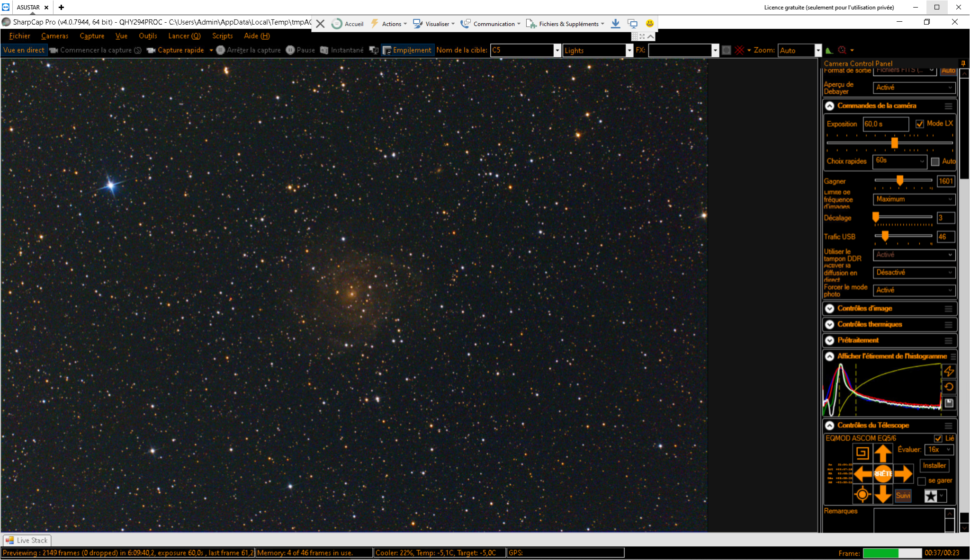The image size is (970, 560).
Task: Open the Aperçu de Debayer dropdown
Action: pyautogui.click(x=914, y=88)
